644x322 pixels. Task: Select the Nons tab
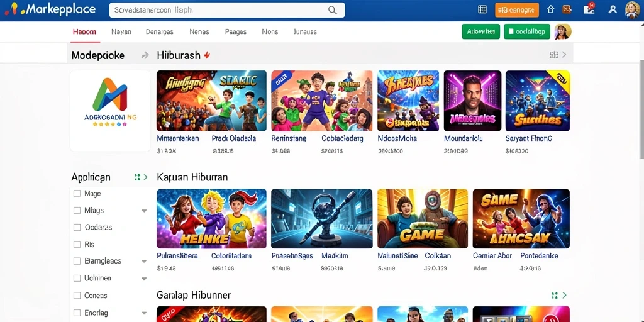[270, 31]
